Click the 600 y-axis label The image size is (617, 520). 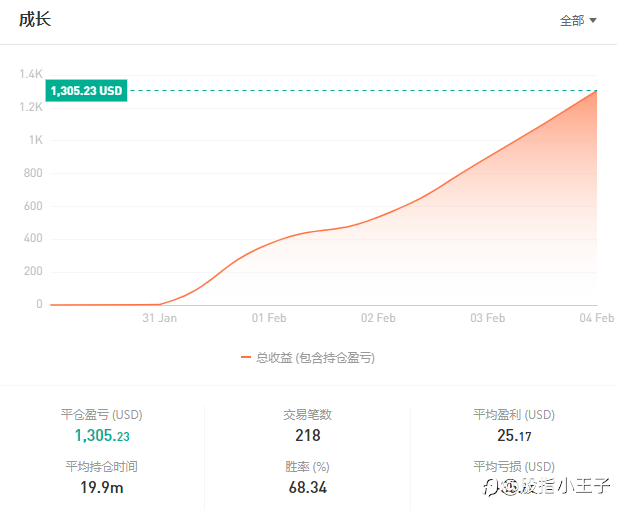click(x=33, y=206)
